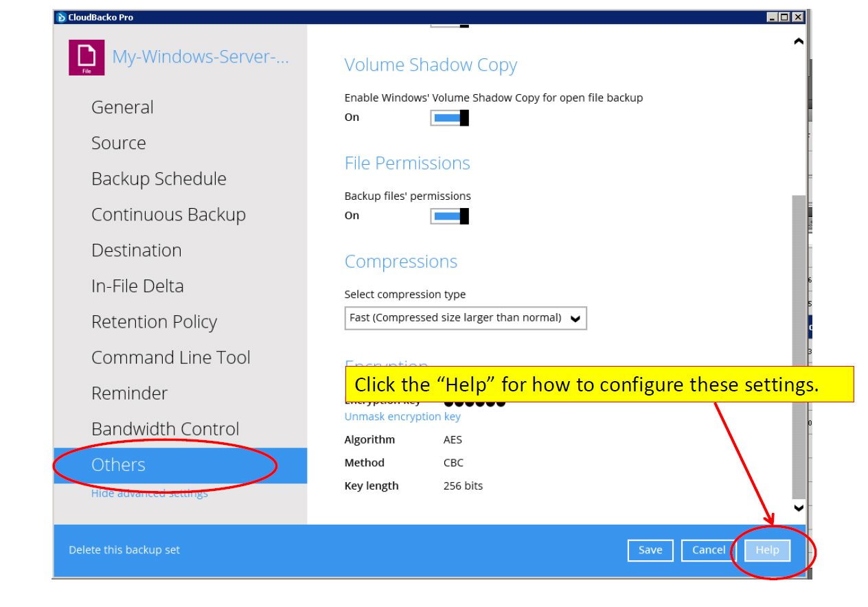Image resolution: width=868 pixels, height=607 pixels.
Task: Minimize the CloudBacko Pro window
Action: point(773,17)
